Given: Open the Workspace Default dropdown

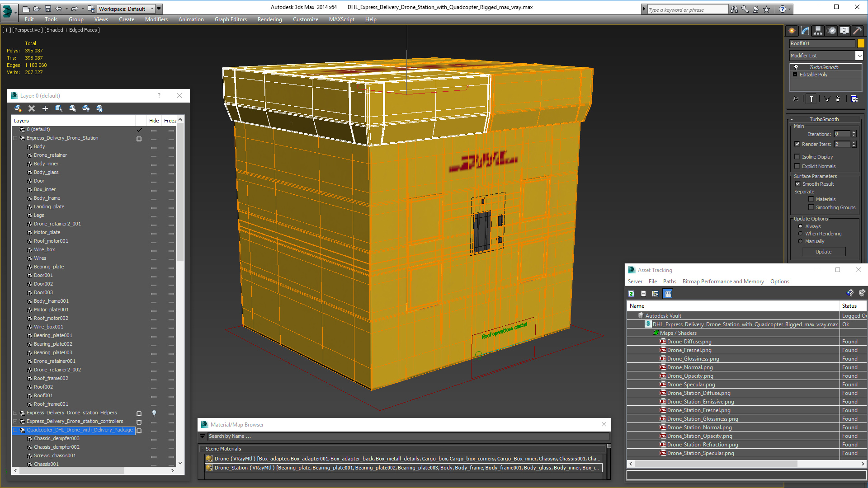Looking at the screenshot, I should click(x=127, y=9).
